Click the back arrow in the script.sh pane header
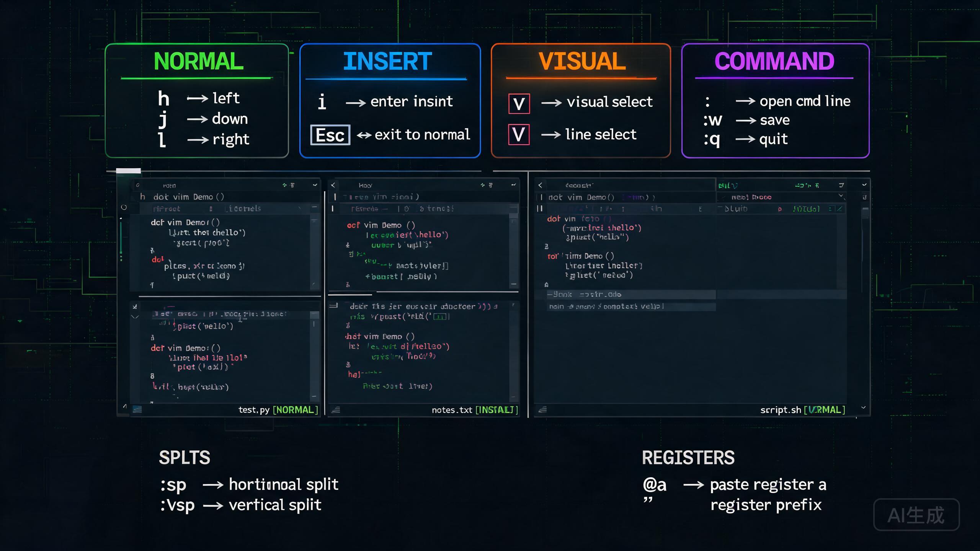The height and width of the screenshot is (551, 980). 540,185
